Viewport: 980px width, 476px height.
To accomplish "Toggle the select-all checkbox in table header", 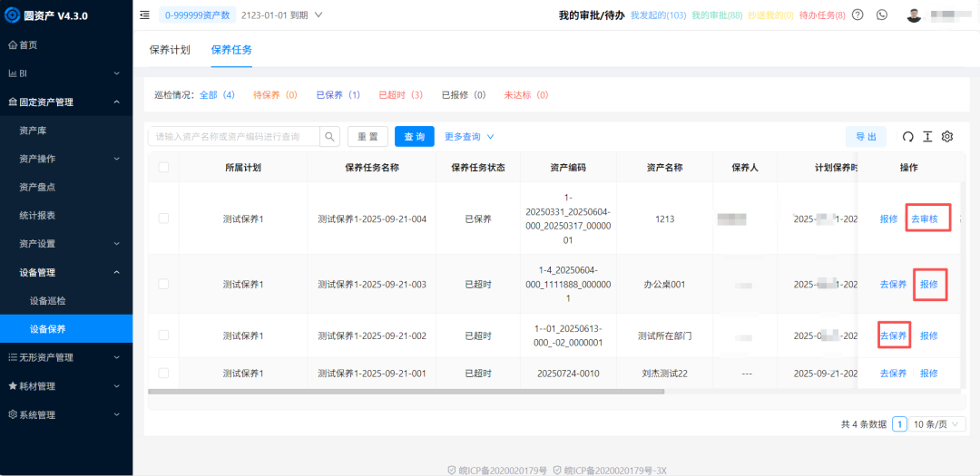I will [x=163, y=167].
